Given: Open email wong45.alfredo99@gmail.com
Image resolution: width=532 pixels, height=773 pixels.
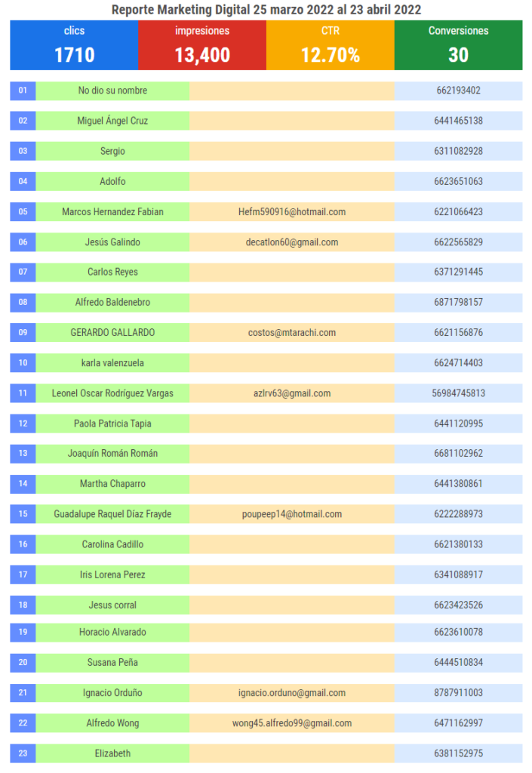Looking at the screenshot, I should tap(292, 723).
